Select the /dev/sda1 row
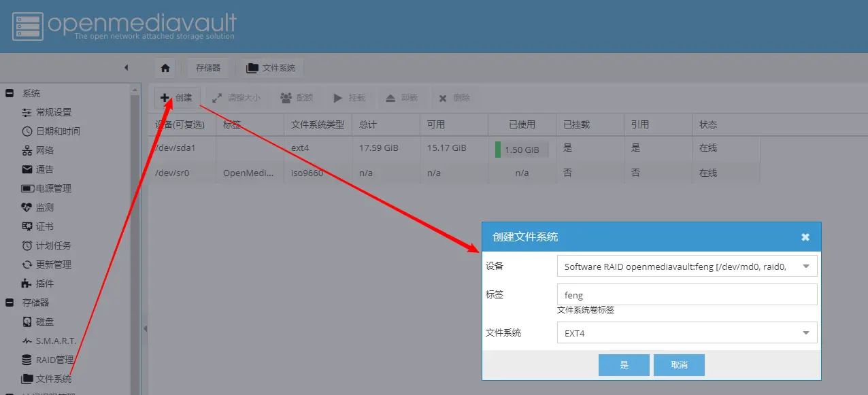The width and height of the screenshot is (868, 395). (x=454, y=148)
